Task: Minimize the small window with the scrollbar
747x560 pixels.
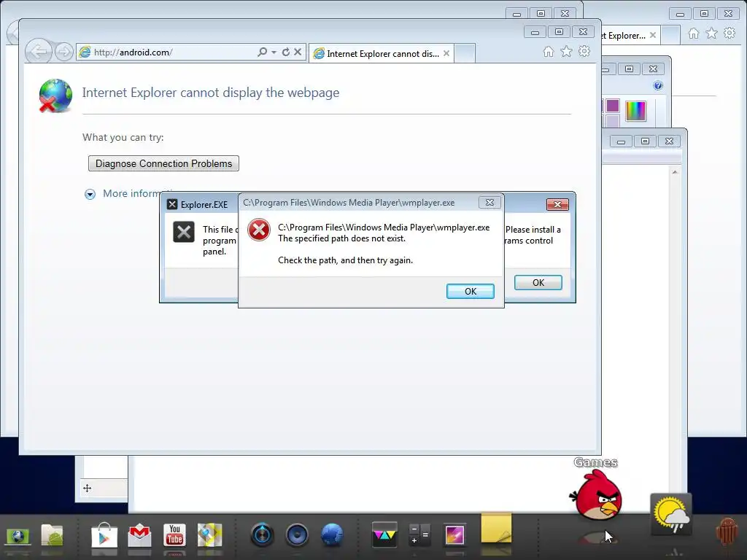Action: [621, 141]
